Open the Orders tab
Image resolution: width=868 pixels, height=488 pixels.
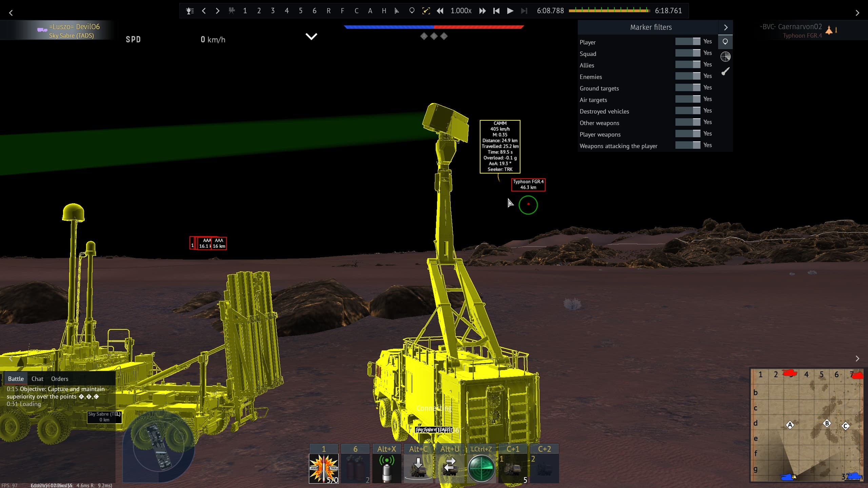pyautogui.click(x=60, y=379)
